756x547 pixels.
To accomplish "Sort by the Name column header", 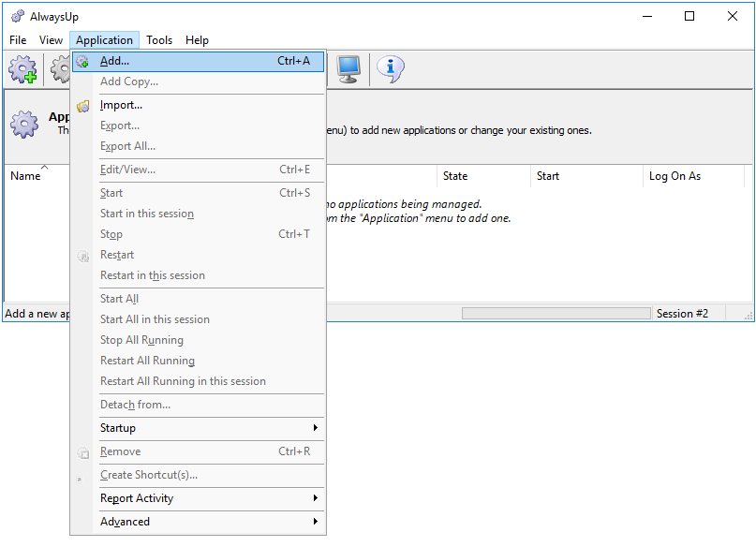I will 25,176.
